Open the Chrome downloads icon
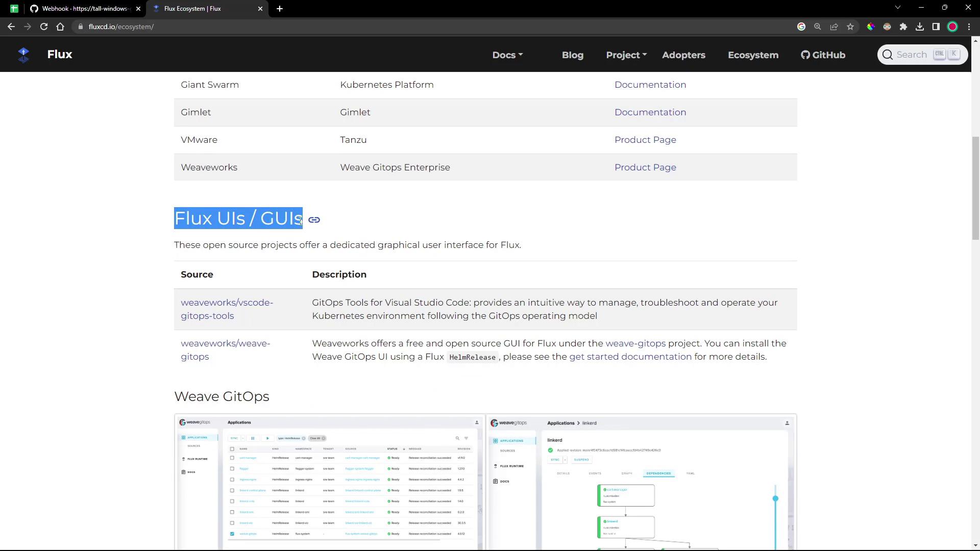Screen dimensions: 980x551 tap(920, 27)
